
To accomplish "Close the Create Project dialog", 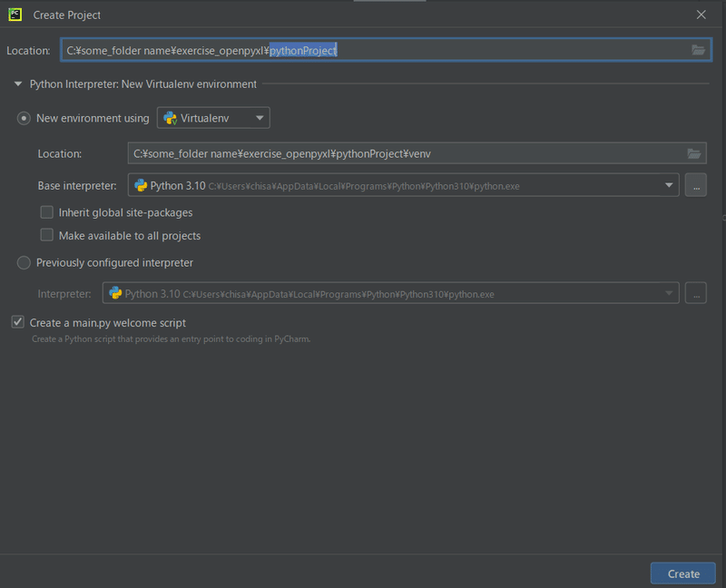I will (701, 15).
